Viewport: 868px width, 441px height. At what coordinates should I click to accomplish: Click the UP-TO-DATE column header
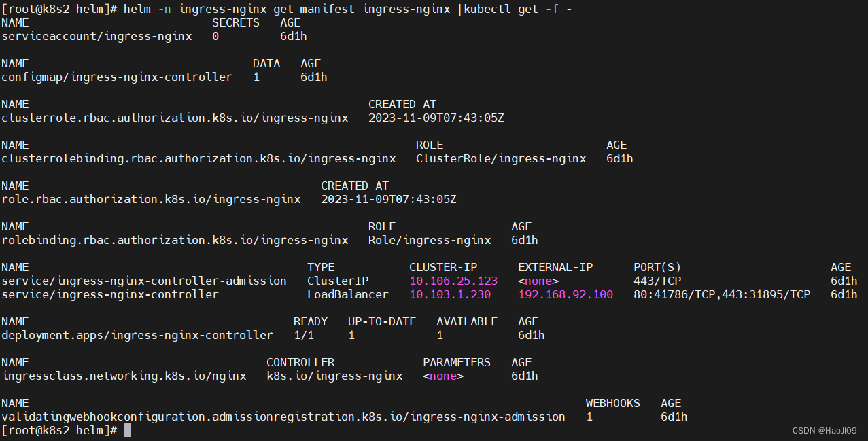click(x=382, y=321)
